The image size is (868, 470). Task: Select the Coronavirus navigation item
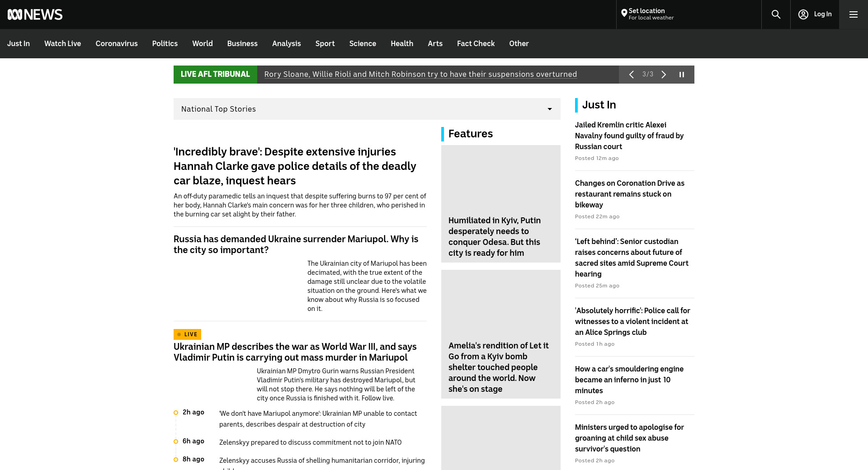[116, 44]
